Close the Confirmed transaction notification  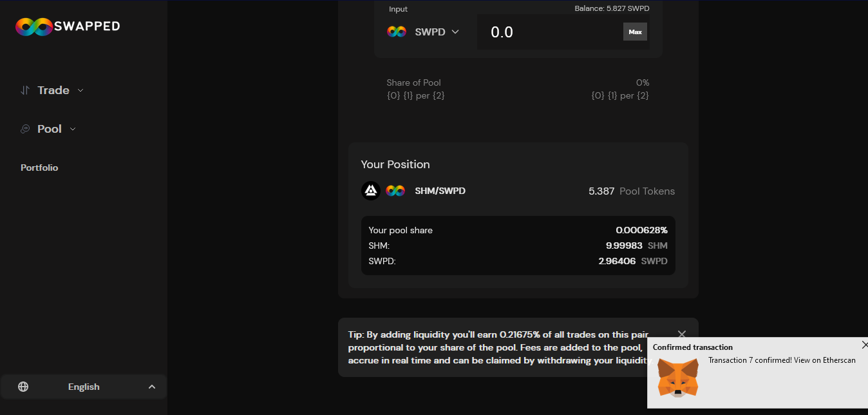coord(864,345)
